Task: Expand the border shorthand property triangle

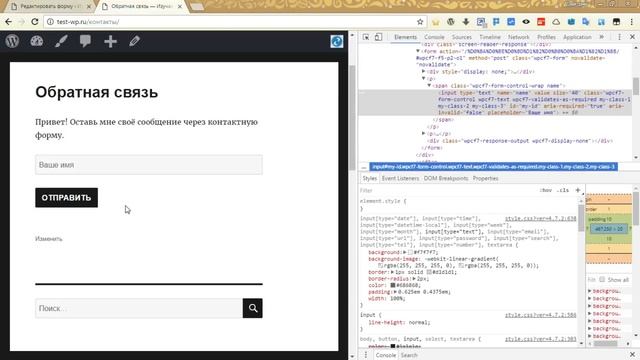Action: [392, 272]
